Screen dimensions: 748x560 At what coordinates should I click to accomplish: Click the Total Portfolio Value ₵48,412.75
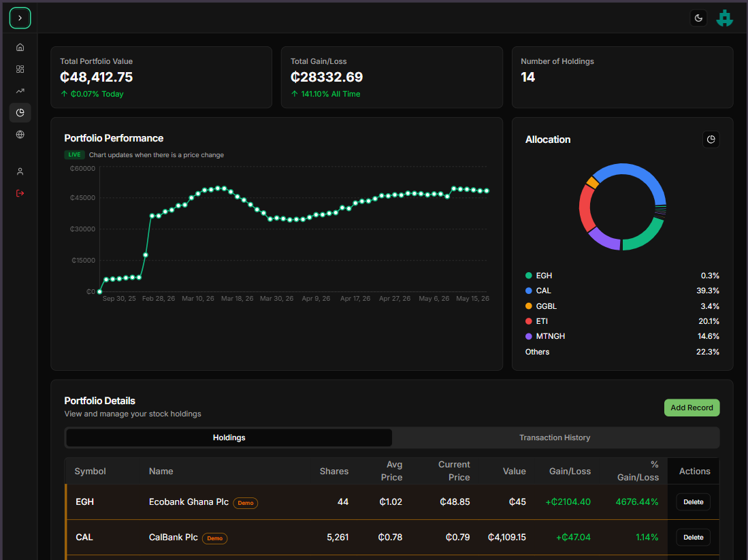pos(97,77)
